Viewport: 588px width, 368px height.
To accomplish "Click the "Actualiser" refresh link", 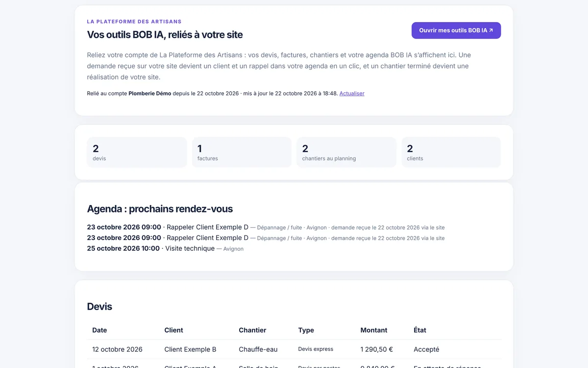I will tap(352, 93).
